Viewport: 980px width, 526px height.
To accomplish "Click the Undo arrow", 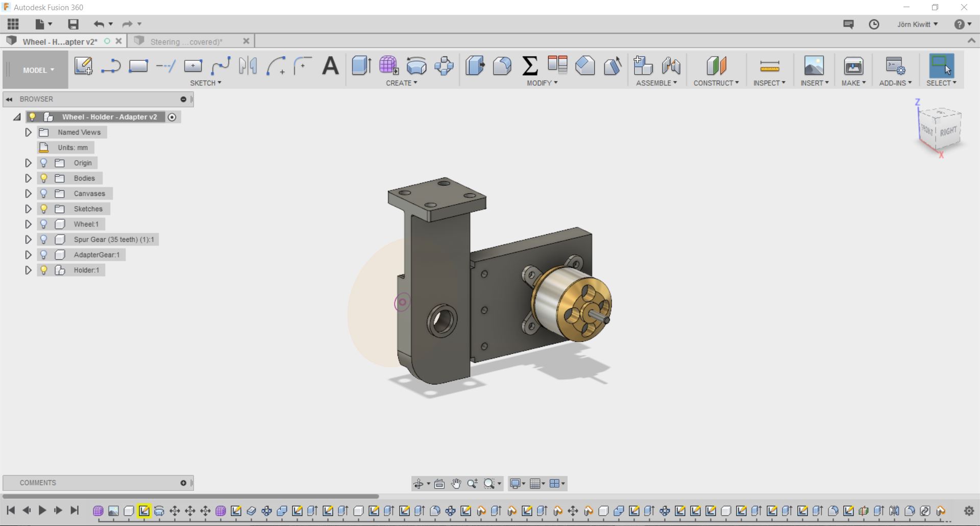I will (x=99, y=24).
